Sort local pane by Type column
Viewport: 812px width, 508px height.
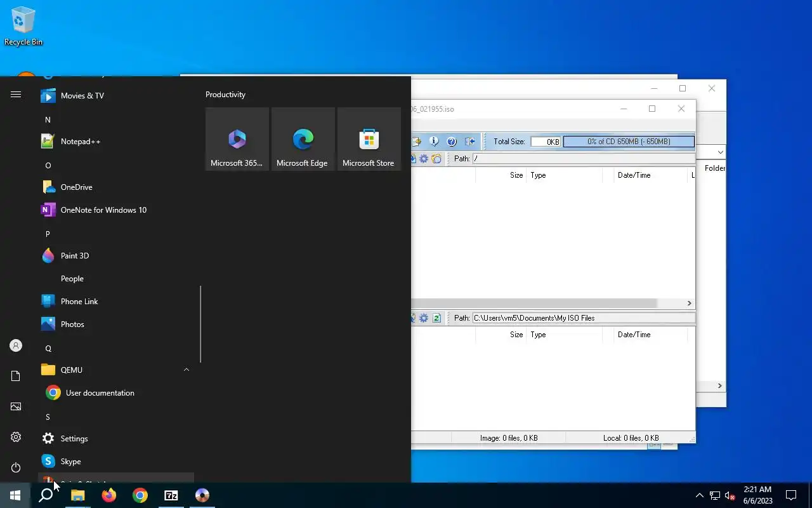tap(565, 335)
